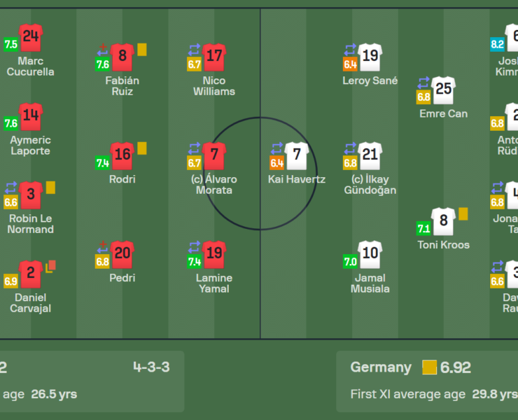Screen dimensions: 518x420
Task: Click Toni Kroos's yellow card
Action: (x=463, y=213)
